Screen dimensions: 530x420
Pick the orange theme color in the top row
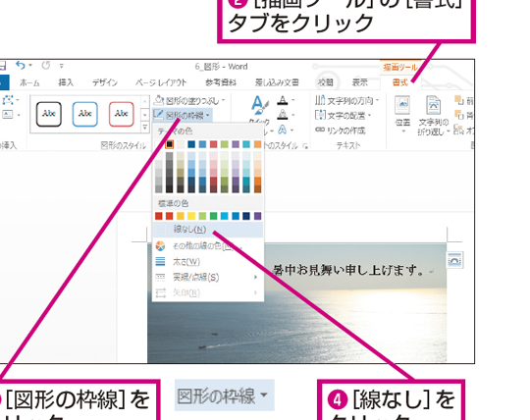point(257,144)
